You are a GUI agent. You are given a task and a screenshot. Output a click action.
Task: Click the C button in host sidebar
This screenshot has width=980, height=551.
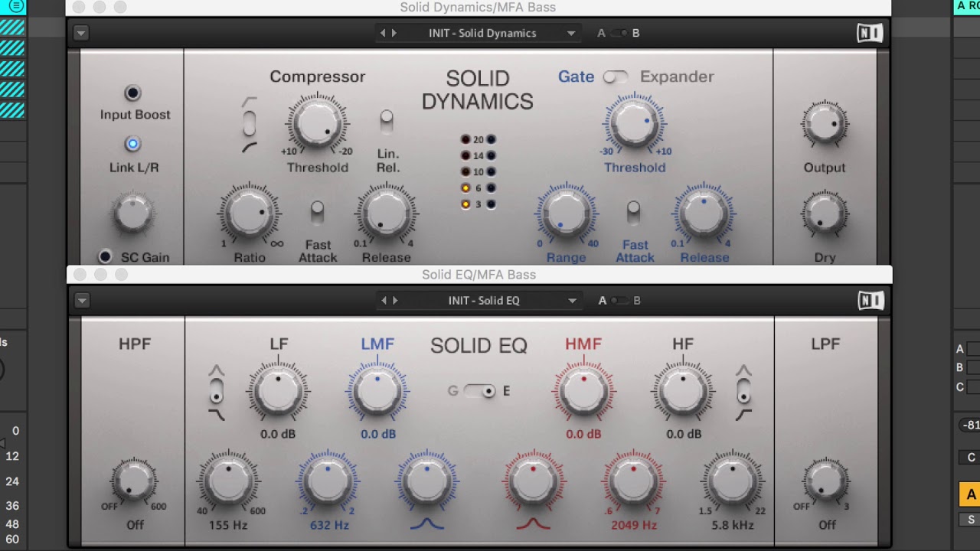(x=971, y=458)
